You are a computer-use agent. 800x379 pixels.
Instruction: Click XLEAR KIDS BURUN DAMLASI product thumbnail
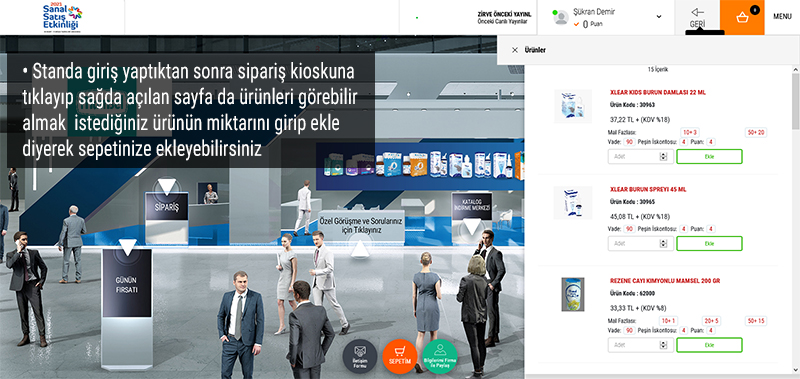(573, 107)
